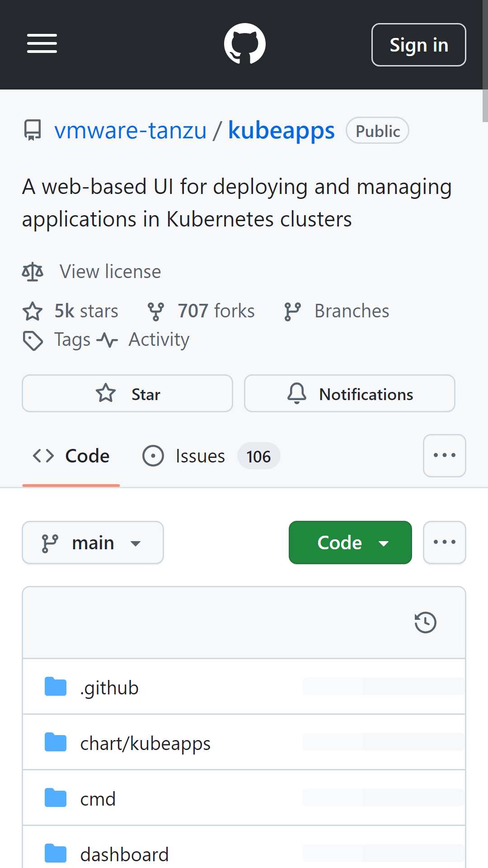Screen dimensions: 488x868
Task: Open the Branches link
Action: pos(352,311)
